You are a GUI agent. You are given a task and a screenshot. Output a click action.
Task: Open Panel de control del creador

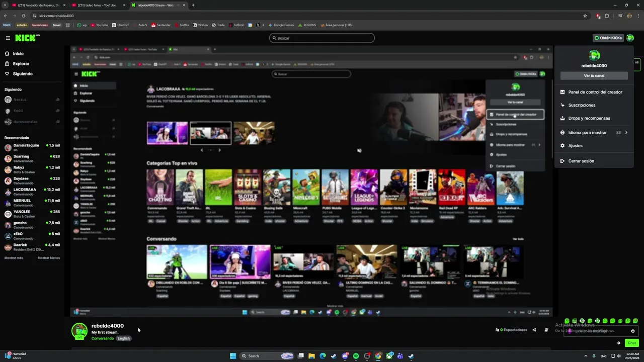594,92
